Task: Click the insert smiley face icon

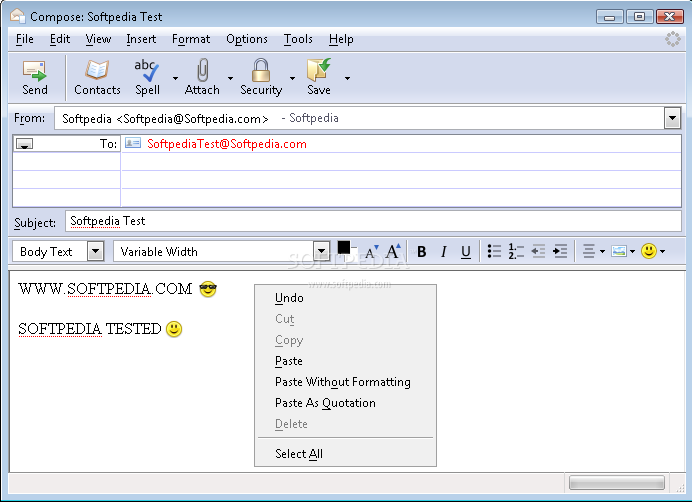Action: [x=649, y=251]
